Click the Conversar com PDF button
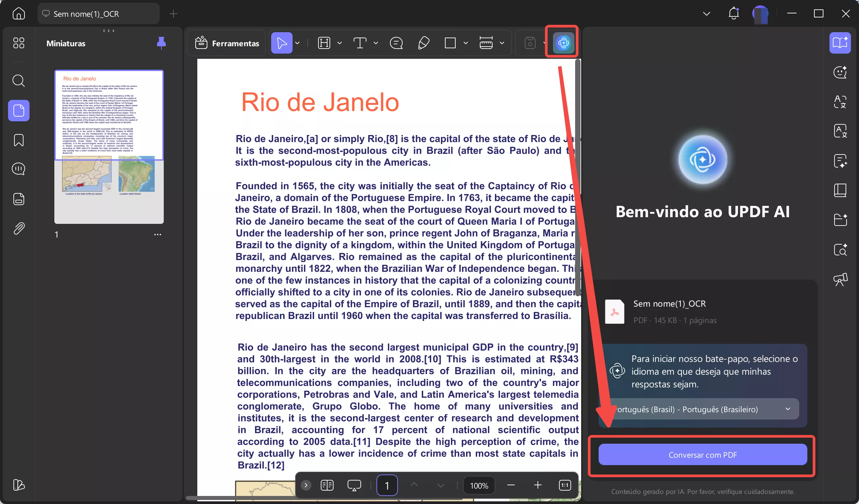859x504 pixels. pyautogui.click(x=702, y=455)
